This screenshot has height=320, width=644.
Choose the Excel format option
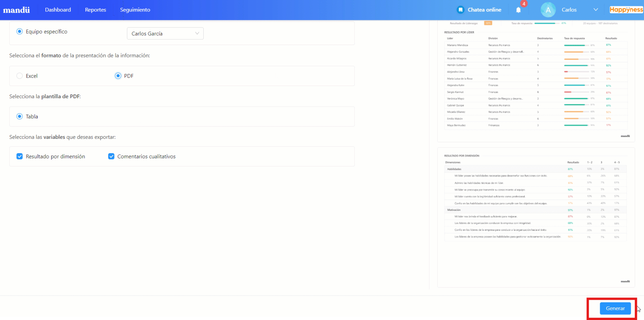20,76
